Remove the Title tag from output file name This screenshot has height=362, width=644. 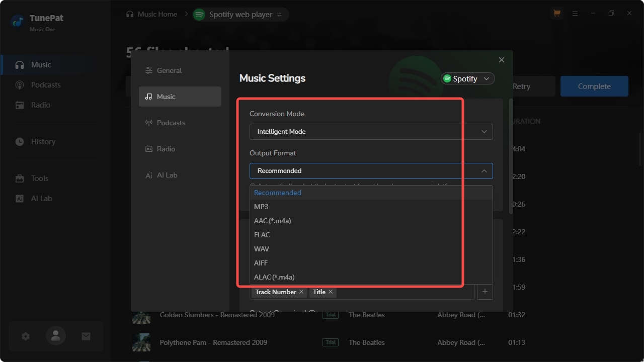pos(331,292)
